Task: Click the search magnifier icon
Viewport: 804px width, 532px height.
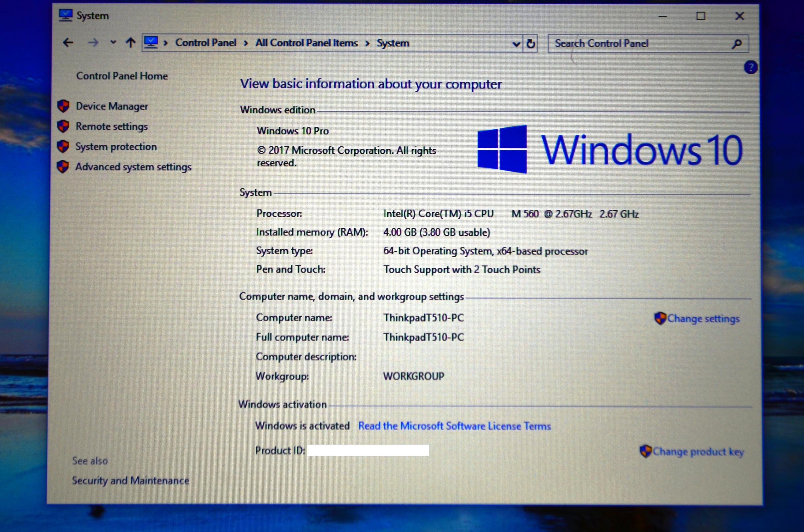Action: 737,44
